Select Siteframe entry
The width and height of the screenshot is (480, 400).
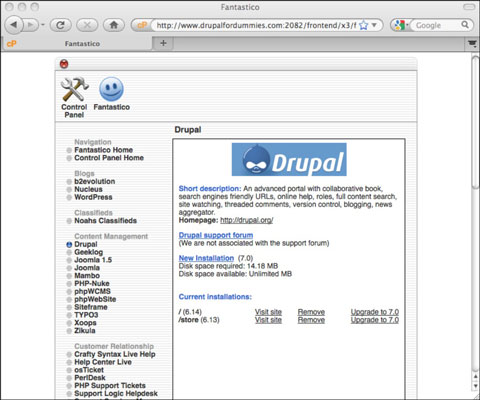point(91,307)
